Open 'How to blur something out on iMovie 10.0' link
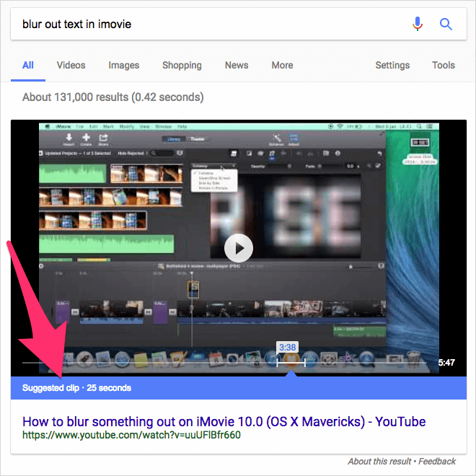The width and height of the screenshot is (476, 476). (224, 422)
